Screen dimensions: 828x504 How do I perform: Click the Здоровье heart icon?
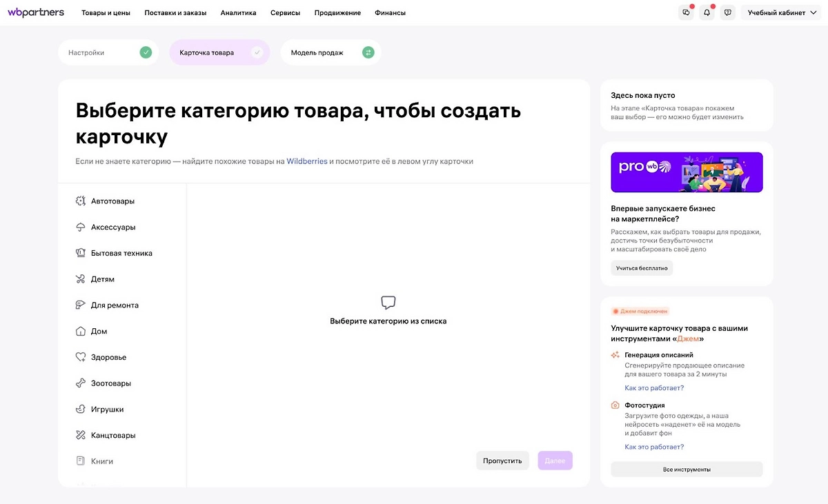click(80, 357)
